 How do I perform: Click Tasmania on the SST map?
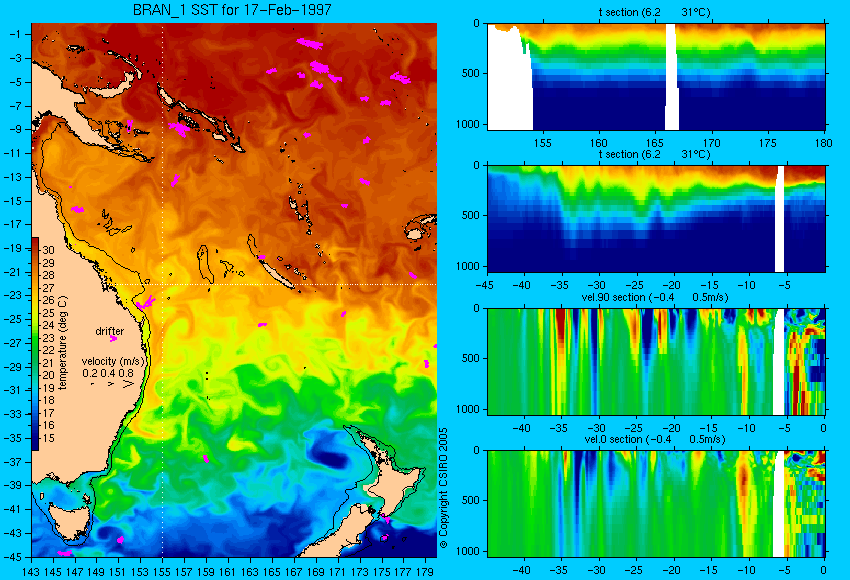(x=70, y=521)
